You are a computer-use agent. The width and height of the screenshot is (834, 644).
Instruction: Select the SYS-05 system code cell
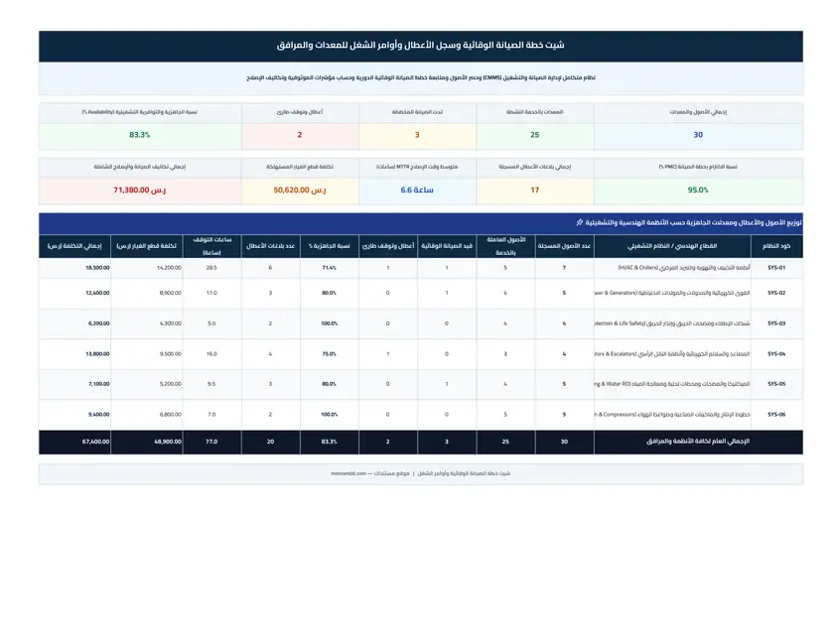(776, 384)
